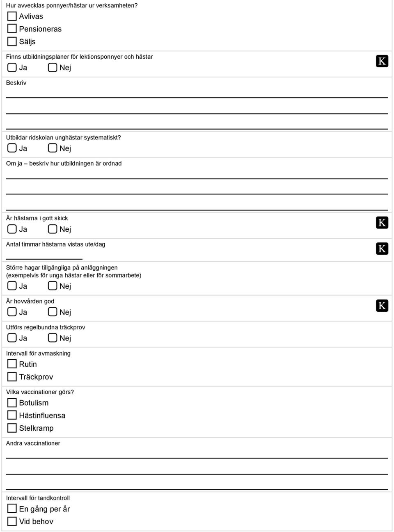This screenshot has height=532, width=394.
Task: Click the K icon beside 'Är hästarna i gott skick'
Action: (x=382, y=223)
